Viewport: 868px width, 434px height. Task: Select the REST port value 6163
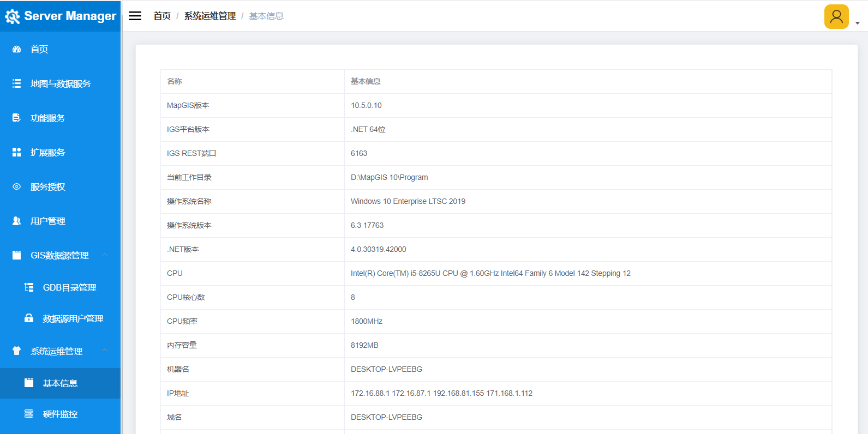pyautogui.click(x=359, y=153)
